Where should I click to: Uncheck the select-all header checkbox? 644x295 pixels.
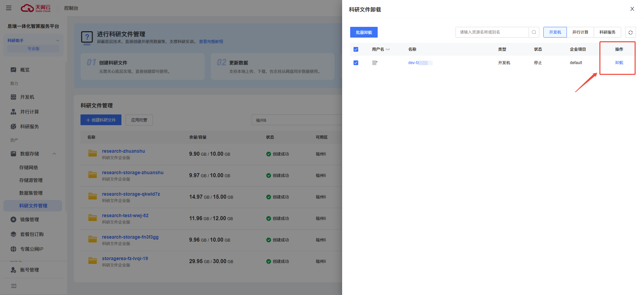356,49
